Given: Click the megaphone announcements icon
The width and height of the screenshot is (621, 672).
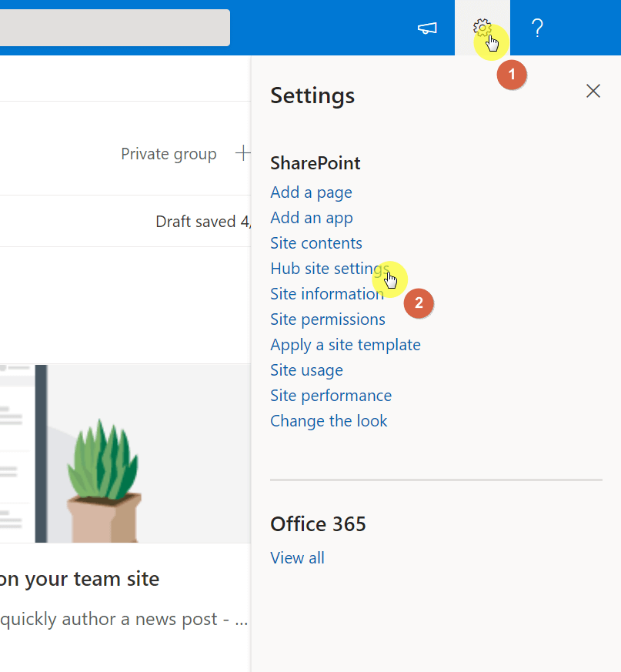Looking at the screenshot, I should (427, 28).
